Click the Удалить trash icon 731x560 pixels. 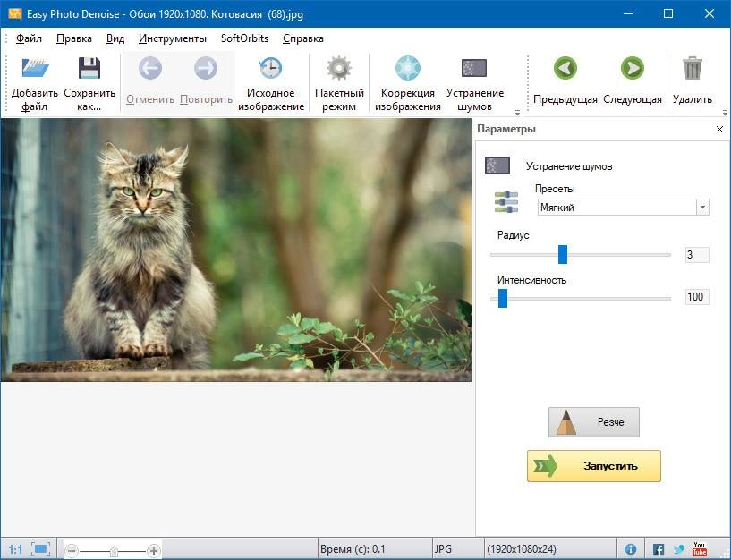click(x=693, y=68)
